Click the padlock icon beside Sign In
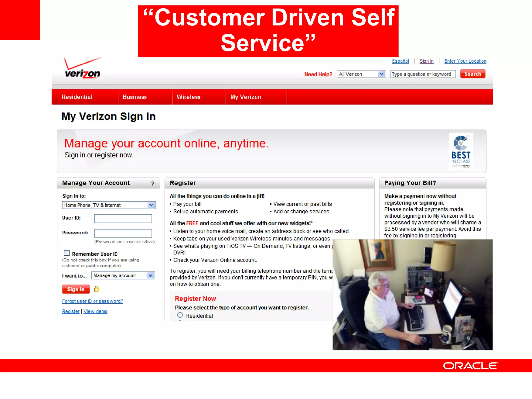Viewport: 532px width, 399px height. click(x=96, y=289)
